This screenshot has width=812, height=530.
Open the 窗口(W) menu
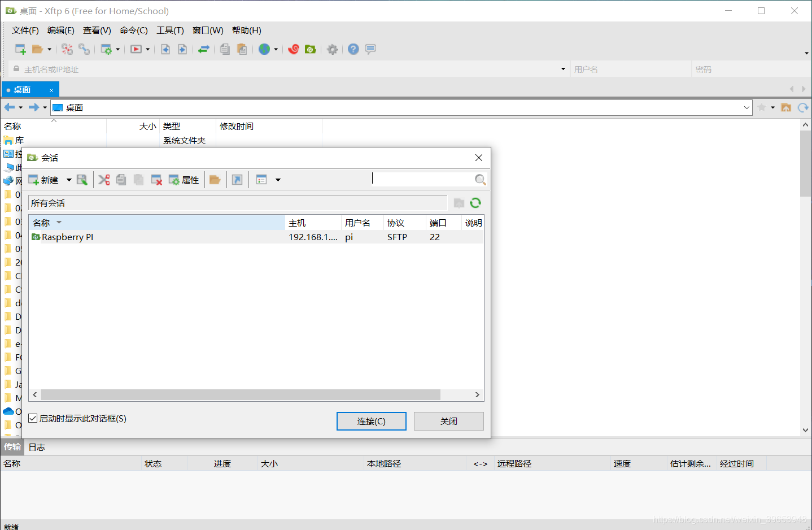tap(208, 31)
